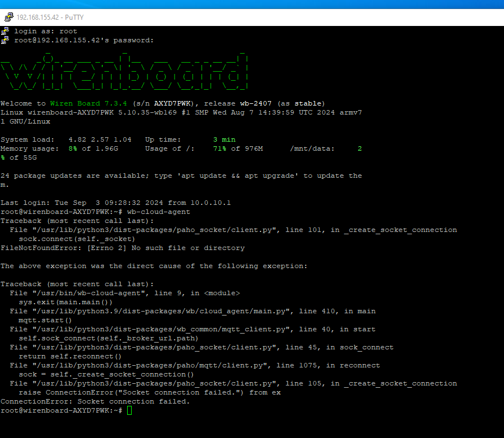Click the kernel version '5.10.35-wb169'
504x438 pixels.
click(x=148, y=112)
